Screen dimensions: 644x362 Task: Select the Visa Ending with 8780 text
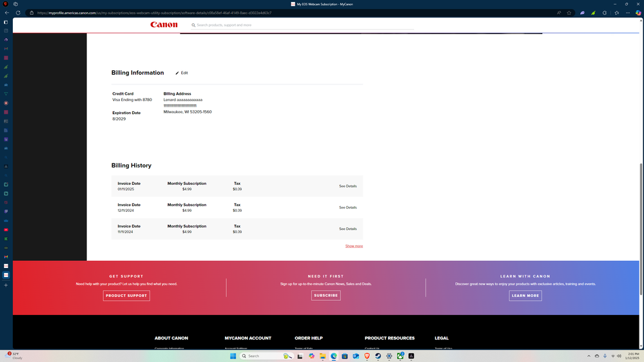tap(132, 100)
